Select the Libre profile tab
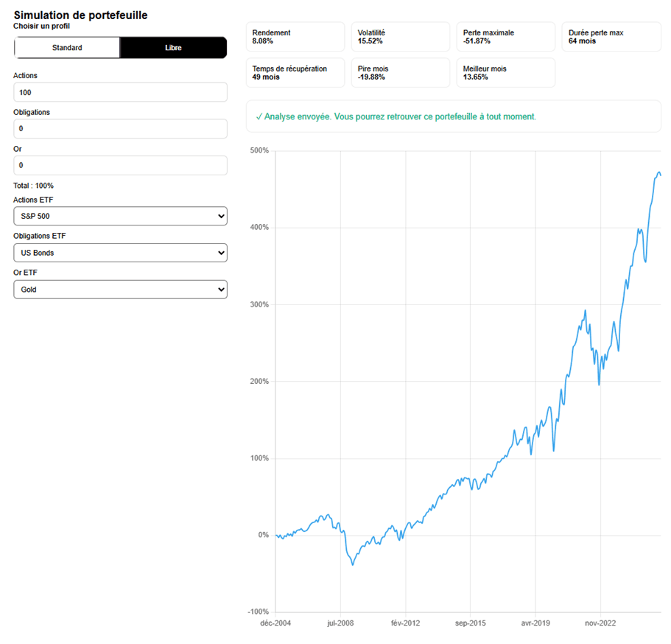Screen dimensions: 671x644 click(173, 47)
